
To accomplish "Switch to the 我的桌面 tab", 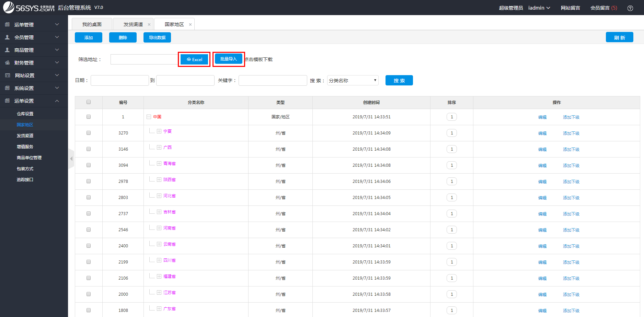I will tap(92, 24).
